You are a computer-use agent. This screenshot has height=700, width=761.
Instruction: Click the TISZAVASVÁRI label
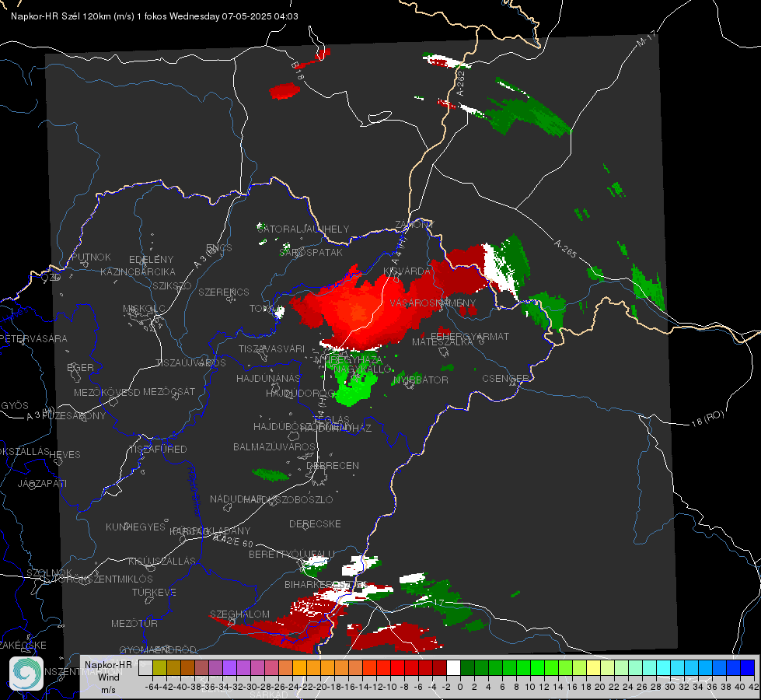[x=272, y=348]
